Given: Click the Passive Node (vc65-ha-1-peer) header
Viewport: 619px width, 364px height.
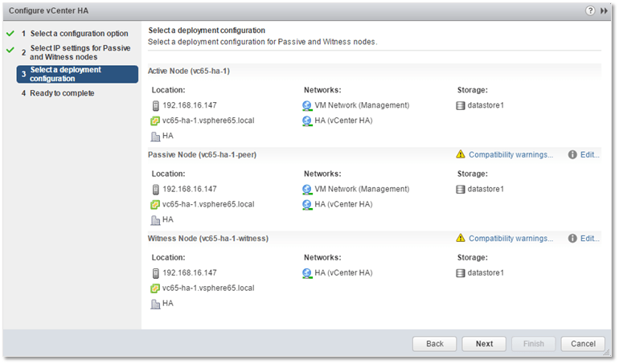Looking at the screenshot, I should [x=202, y=155].
